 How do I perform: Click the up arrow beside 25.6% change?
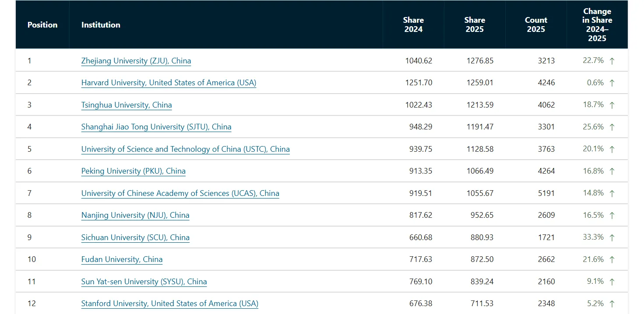coord(612,127)
